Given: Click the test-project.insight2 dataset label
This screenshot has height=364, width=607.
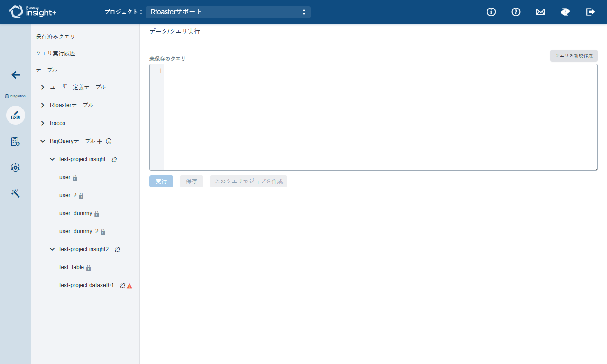Looking at the screenshot, I should [84, 249].
